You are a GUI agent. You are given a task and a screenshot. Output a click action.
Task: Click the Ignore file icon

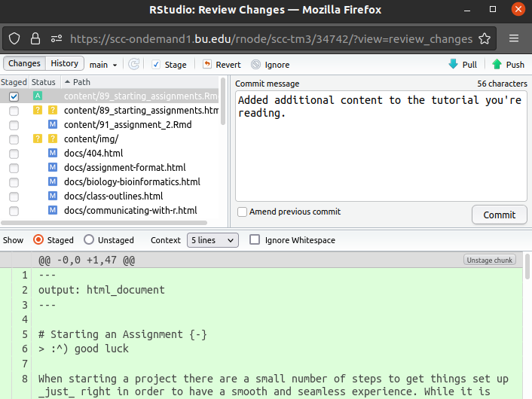[256, 65]
